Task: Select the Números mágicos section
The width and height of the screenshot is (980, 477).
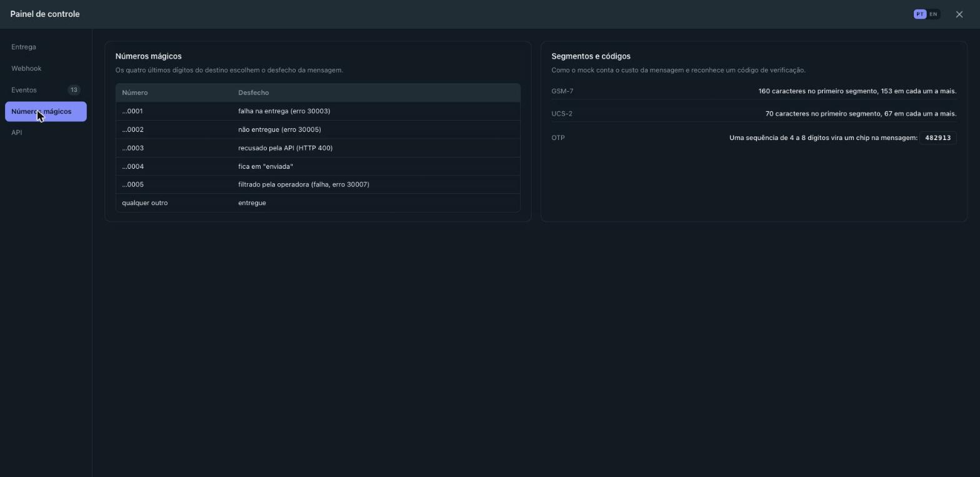Action: [46, 111]
